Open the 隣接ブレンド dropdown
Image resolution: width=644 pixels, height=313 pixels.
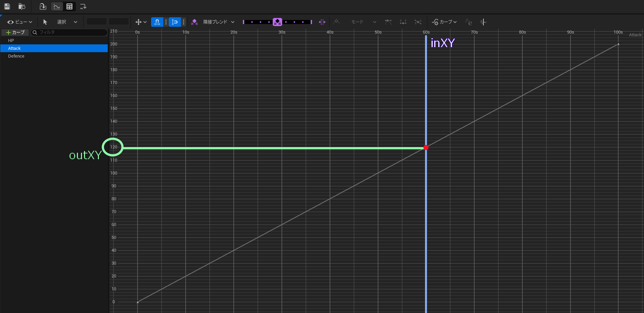coord(219,22)
